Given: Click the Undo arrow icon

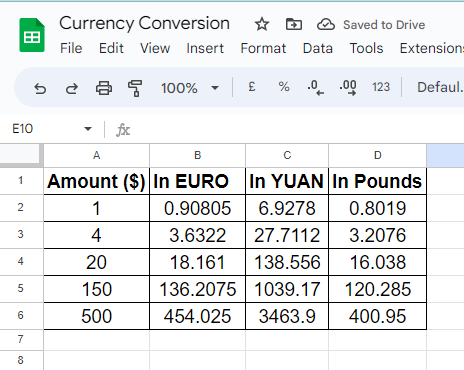Looking at the screenshot, I should 40,89.
